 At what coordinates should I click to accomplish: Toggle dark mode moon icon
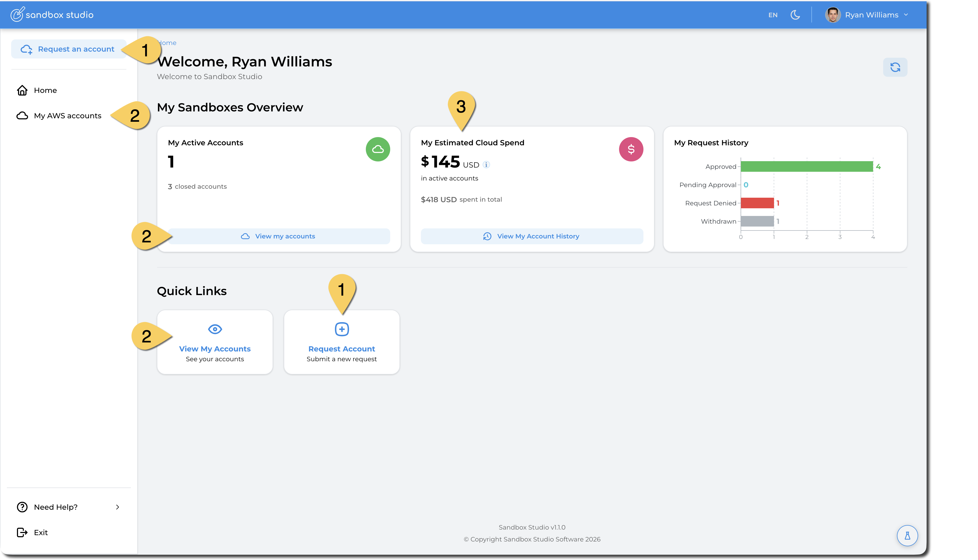pyautogui.click(x=795, y=15)
